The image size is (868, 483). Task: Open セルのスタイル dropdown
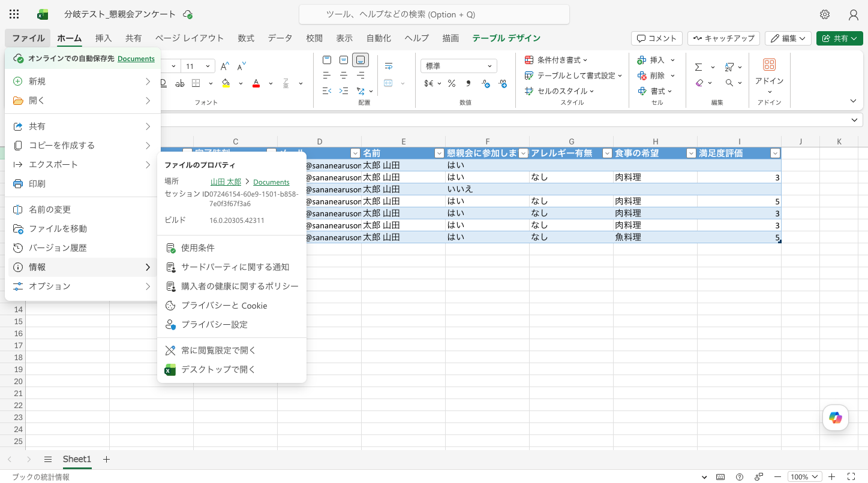pos(559,91)
